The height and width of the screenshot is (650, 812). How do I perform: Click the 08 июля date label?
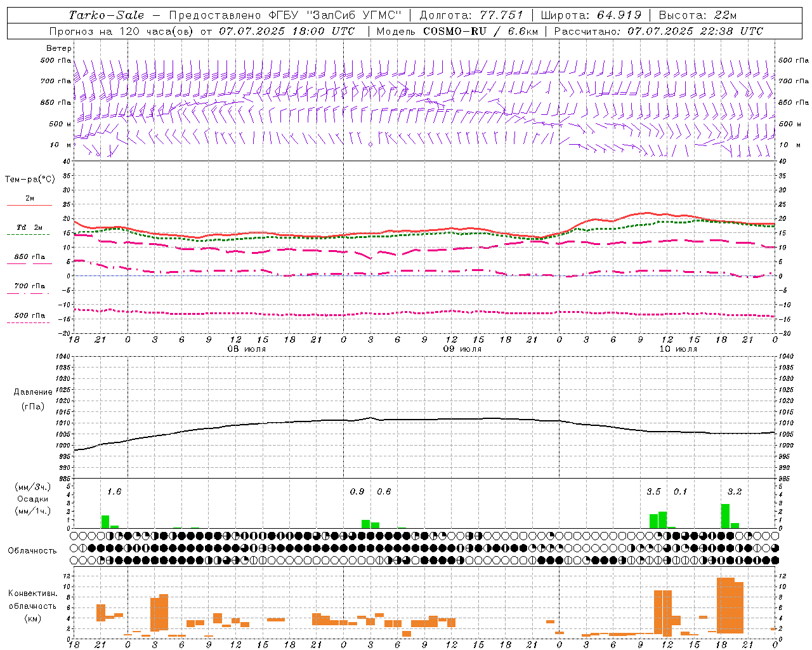coord(247,349)
